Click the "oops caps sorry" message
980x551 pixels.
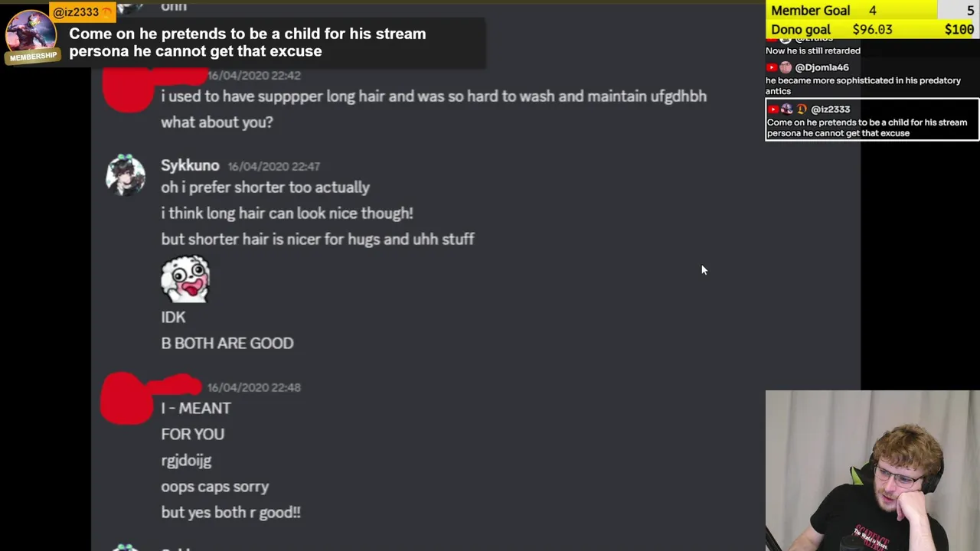[215, 487]
